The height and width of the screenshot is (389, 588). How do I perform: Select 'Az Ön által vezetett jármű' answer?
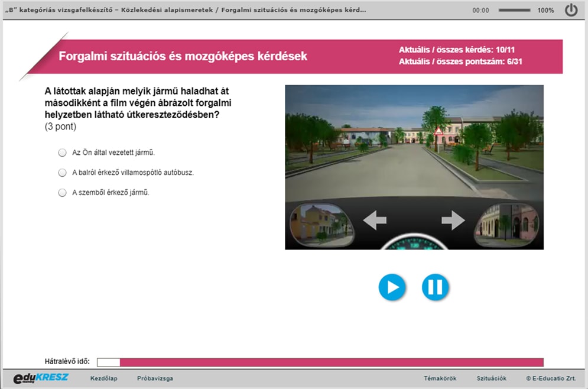coord(62,153)
